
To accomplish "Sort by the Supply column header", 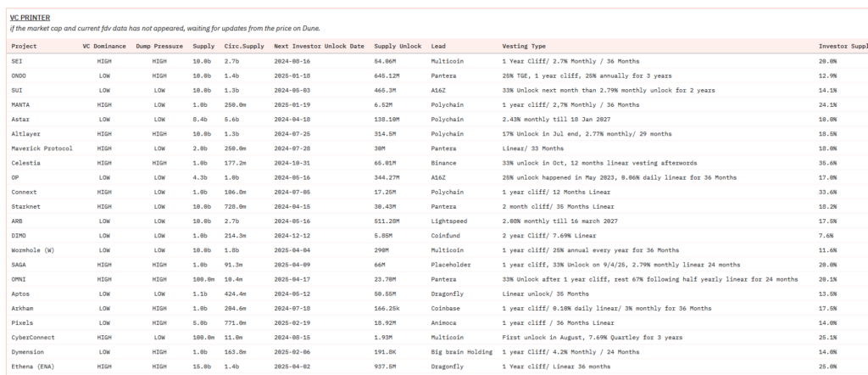I will [203, 47].
